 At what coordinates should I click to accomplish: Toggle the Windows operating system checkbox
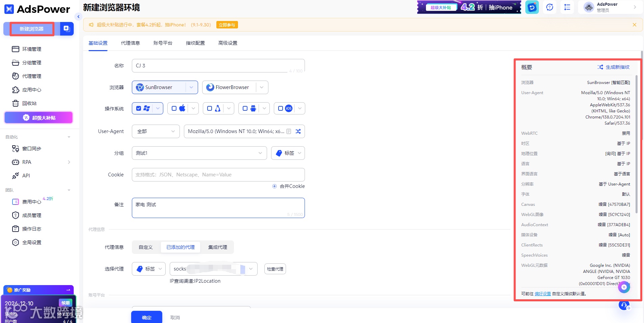click(139, 108)
